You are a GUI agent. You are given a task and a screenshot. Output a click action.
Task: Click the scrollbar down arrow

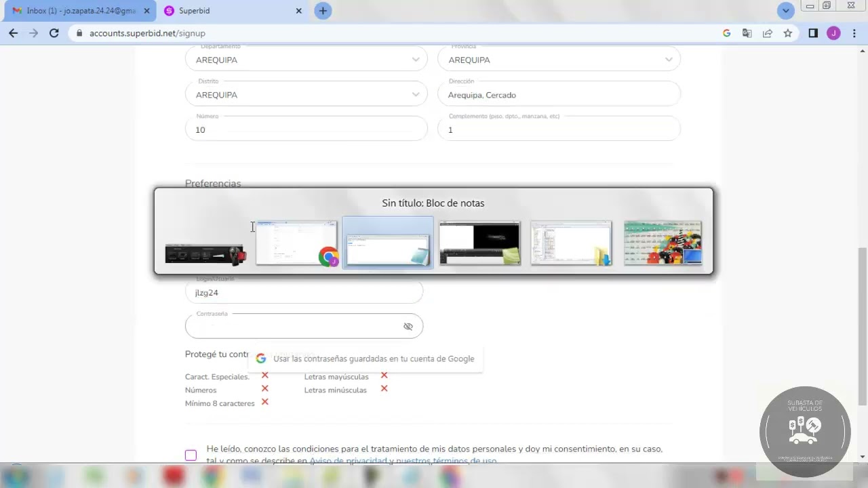coord(863,456)
